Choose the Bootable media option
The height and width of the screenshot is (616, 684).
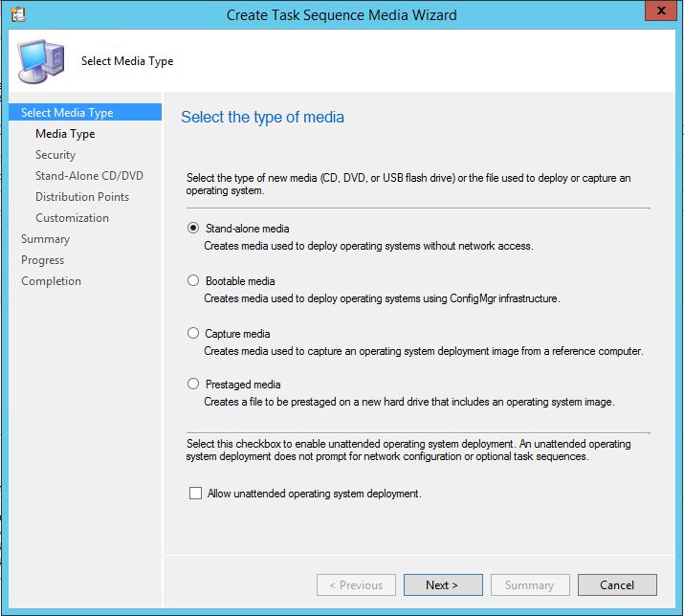pyautogui.click(x=194, y=281)
